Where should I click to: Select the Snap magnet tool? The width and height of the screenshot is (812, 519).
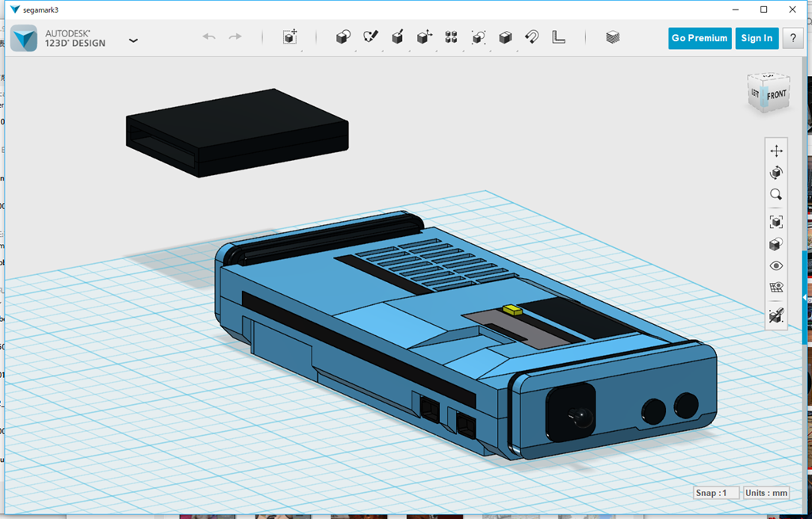(531, 36)
